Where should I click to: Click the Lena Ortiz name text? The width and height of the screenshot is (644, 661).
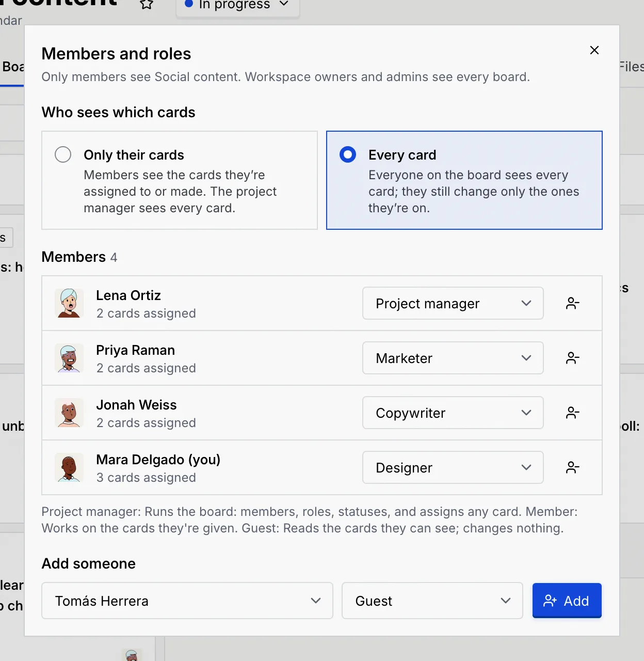coord(128,295)
